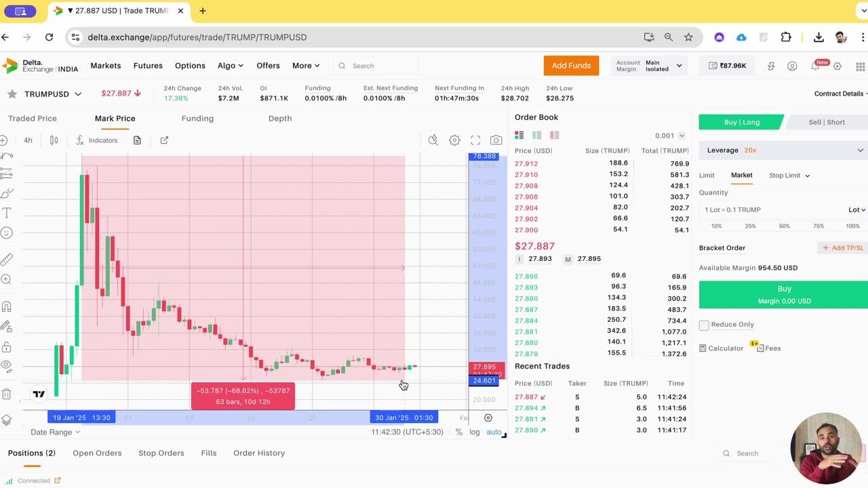
Task: Open the wallet balance ₹87.96K
Action: click(728, 66)
